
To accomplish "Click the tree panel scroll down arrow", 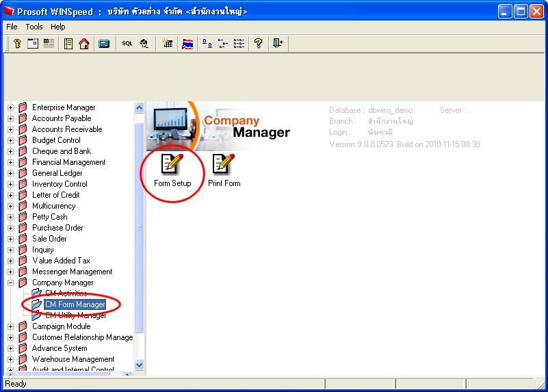I will coord(139,365).
